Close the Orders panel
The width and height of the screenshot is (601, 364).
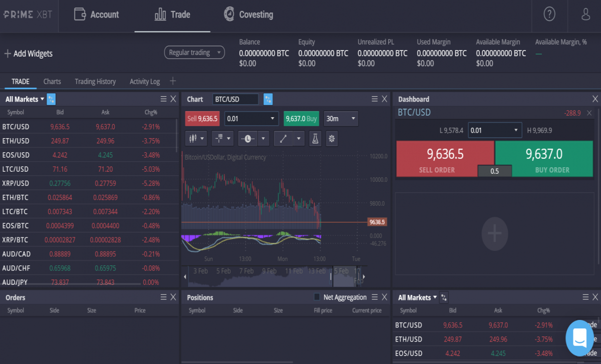[173, 297]
